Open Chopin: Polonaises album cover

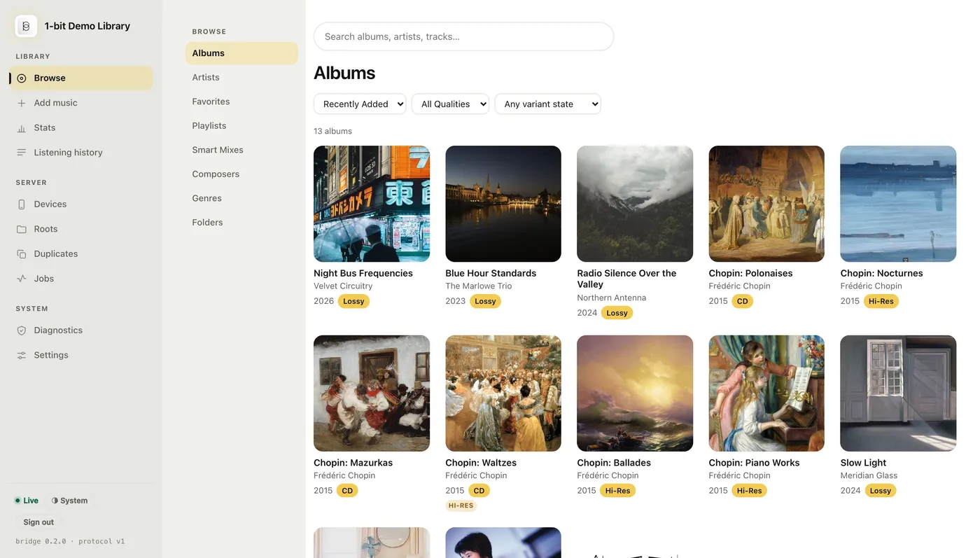(x=766, y=204)
